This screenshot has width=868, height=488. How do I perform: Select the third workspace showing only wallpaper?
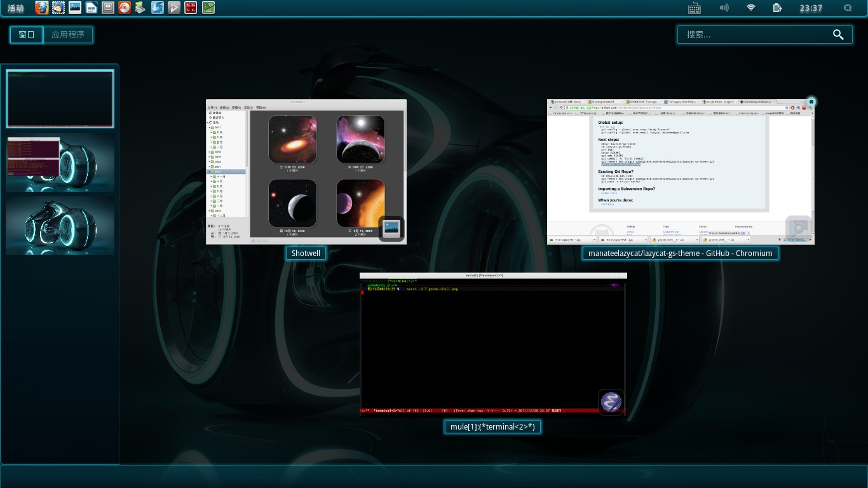[60, 226]
